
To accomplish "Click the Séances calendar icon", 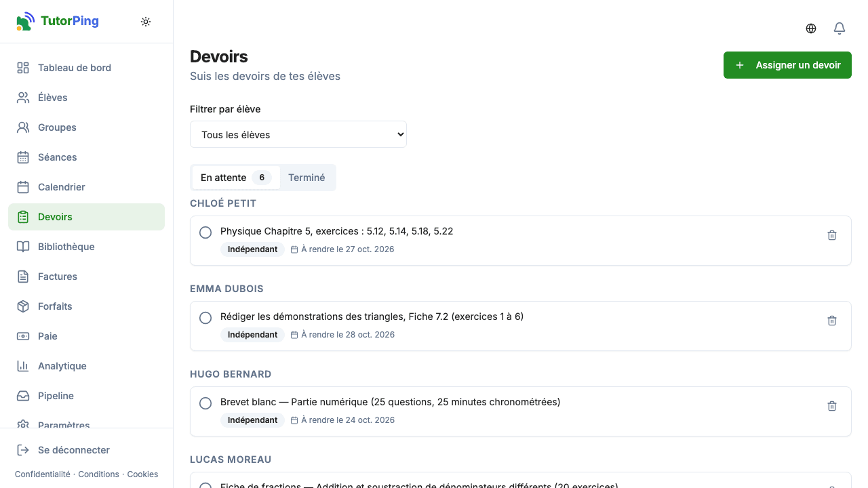I will pyautogui.click(x=23, y=157).
